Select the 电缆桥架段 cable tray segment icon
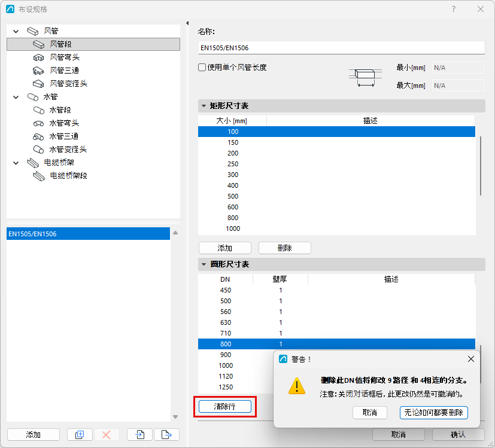Viewport: 495px width, 448px height. pyautogui.click(x=39, y=176)
